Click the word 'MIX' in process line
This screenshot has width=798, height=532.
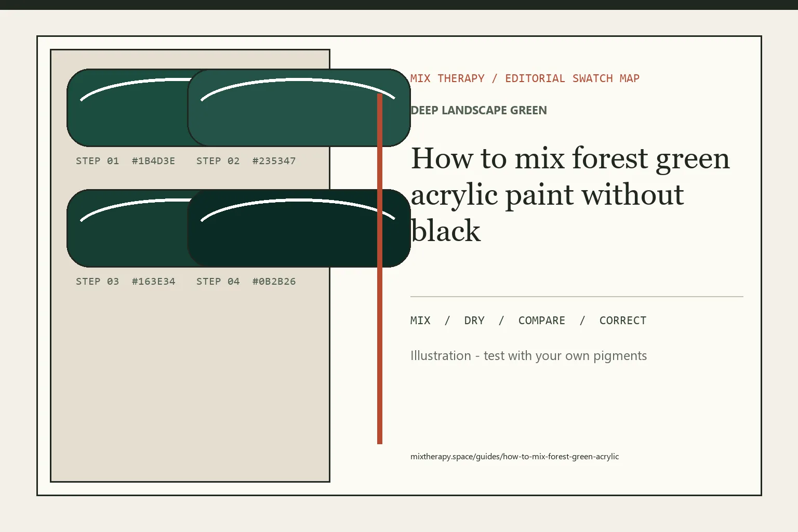tap(420, 321)
